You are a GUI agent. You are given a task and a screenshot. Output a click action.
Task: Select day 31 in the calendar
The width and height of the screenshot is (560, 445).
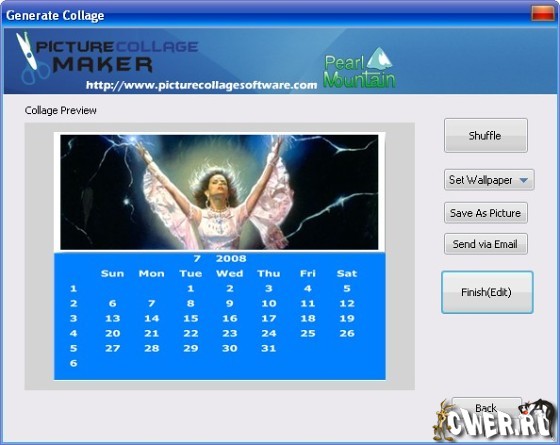pos(269,348)
